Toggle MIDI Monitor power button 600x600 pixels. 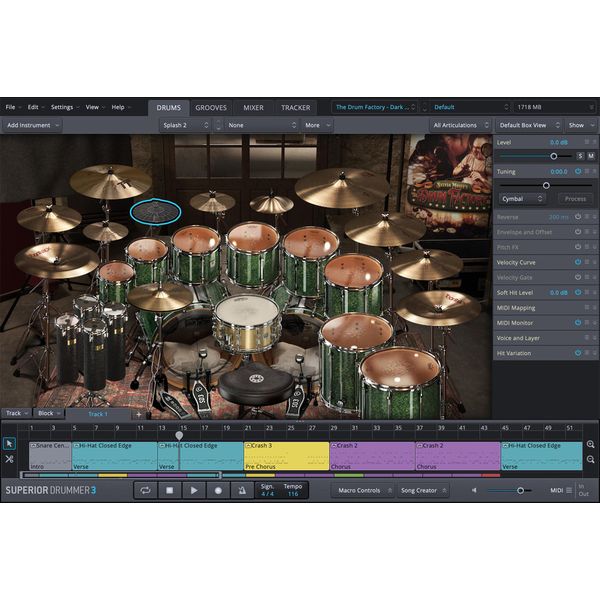click(578, 323)
